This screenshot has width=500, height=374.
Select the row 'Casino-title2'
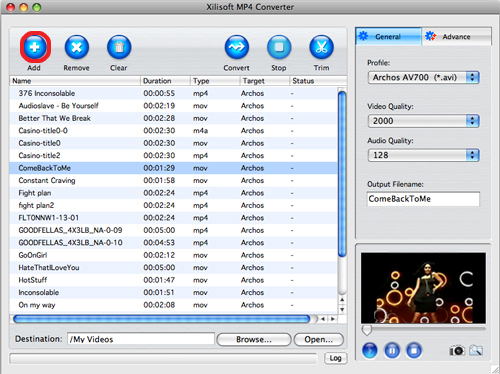pos(173,156)
